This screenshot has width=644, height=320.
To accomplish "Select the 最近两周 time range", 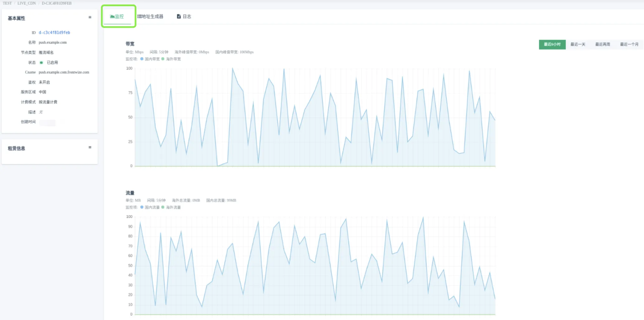I will point(603,44).
